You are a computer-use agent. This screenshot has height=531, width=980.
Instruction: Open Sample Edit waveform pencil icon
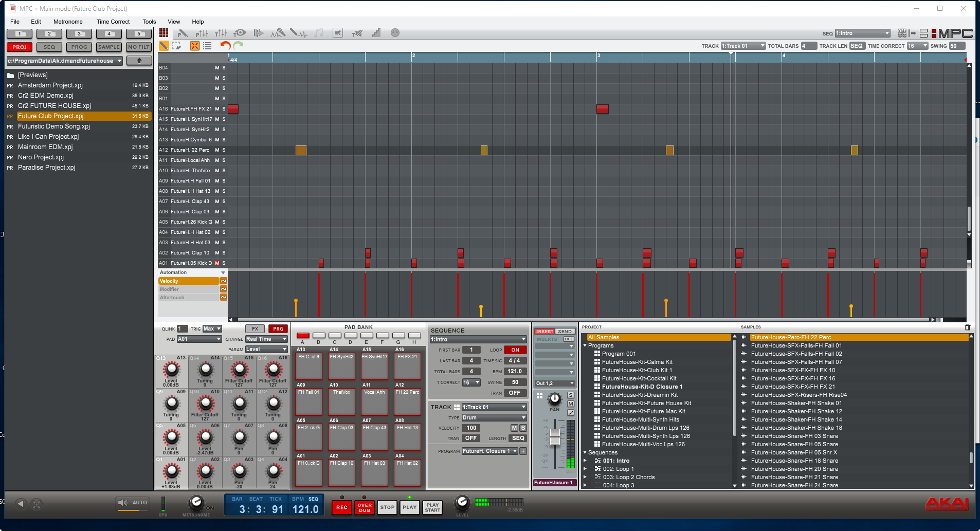pyautogui.click(x=298, y=33)
